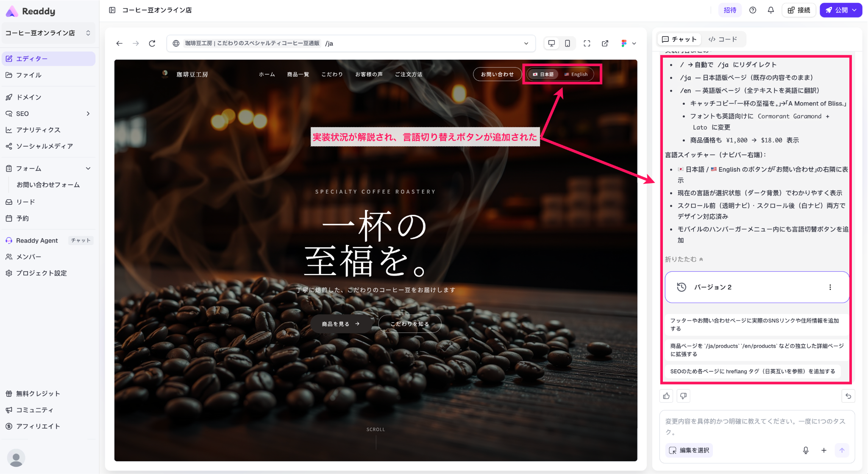This screenshot has width=868, height=474.
Task: Click the Readdy logo
Action: [31, 11]
